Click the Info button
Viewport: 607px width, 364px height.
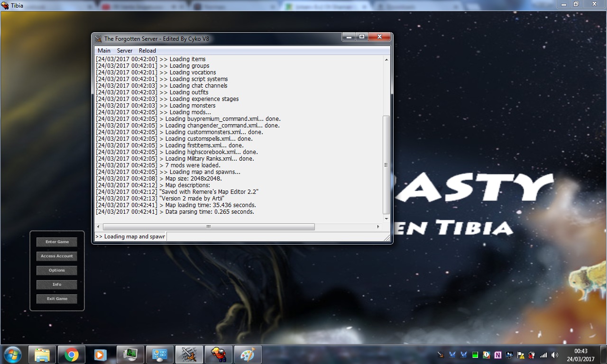pyautogui.click(x=57, y=284)
